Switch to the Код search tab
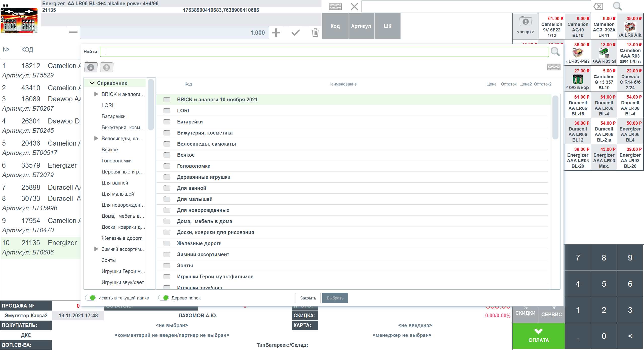 tap(335, 26)
